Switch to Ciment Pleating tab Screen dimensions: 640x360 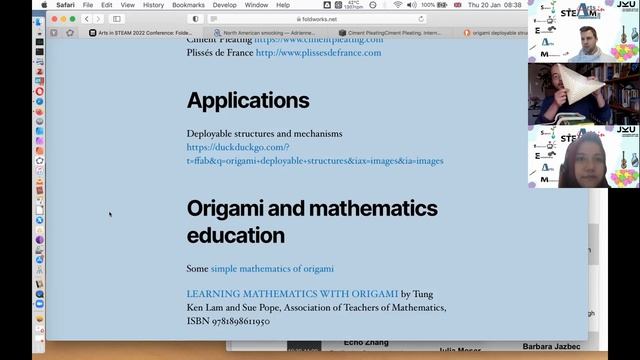[x=390, y=33]
